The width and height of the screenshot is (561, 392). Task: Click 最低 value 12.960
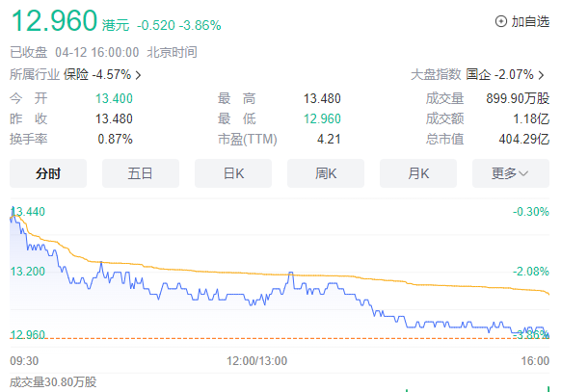pos(322,119)
